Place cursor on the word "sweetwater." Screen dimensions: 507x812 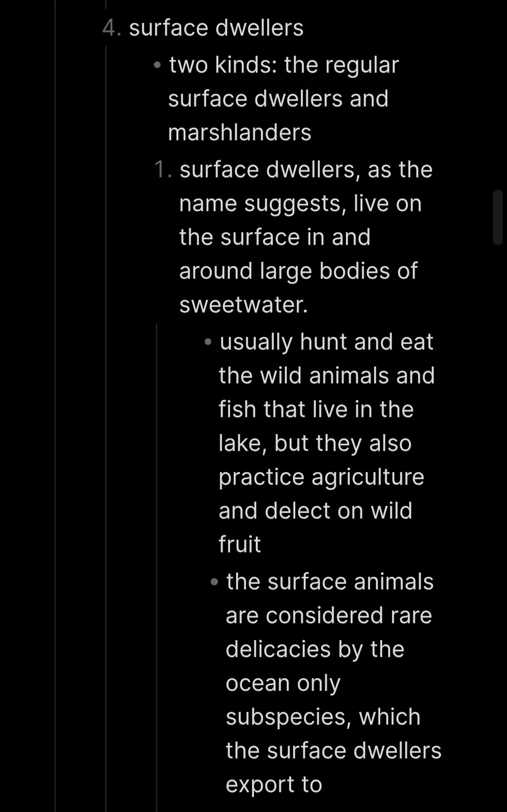pos(243,305)
